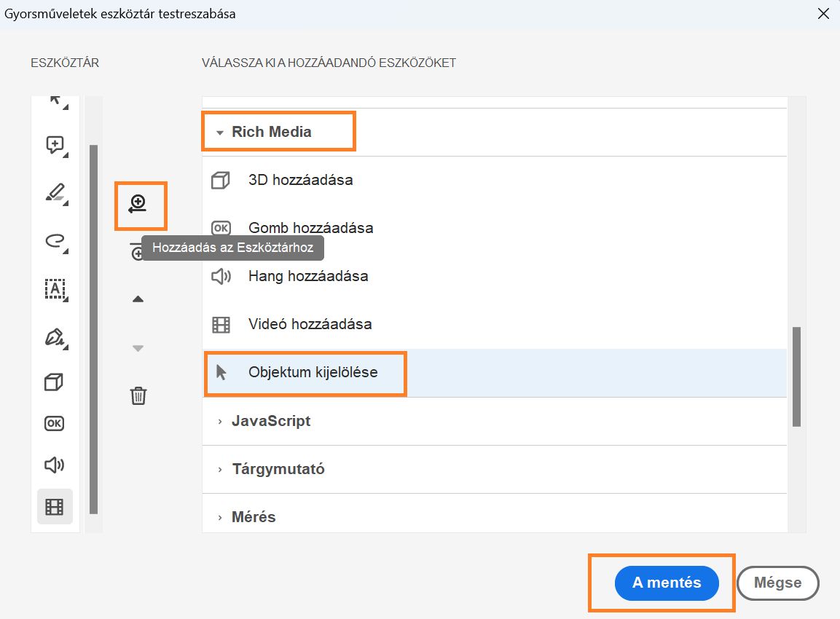This screenshot has width=840, height=619.
Task: Move selected tool down with arrow
Action: pos(138,348)
